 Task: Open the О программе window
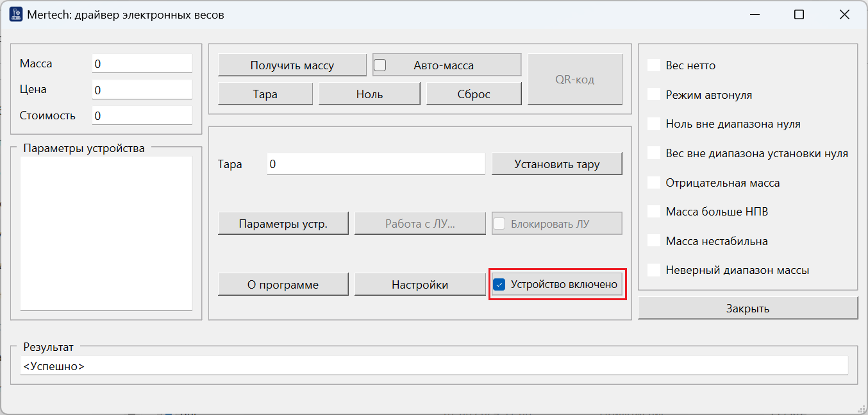283,284
